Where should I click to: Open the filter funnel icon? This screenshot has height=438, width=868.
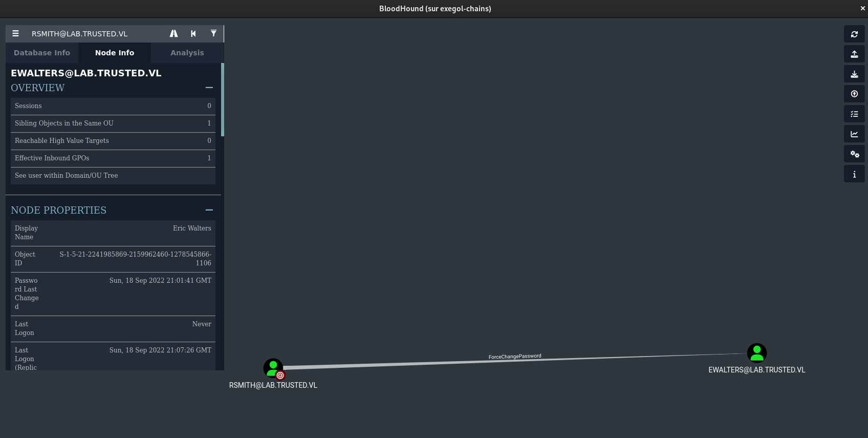click(213, 34)
